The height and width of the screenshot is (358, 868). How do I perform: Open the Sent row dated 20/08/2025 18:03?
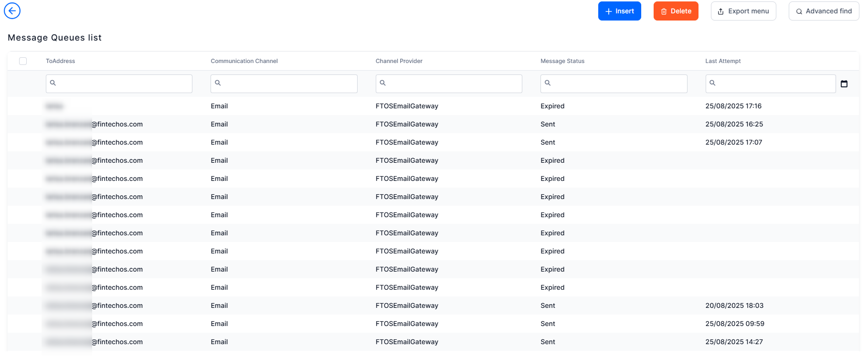(433, 305)
